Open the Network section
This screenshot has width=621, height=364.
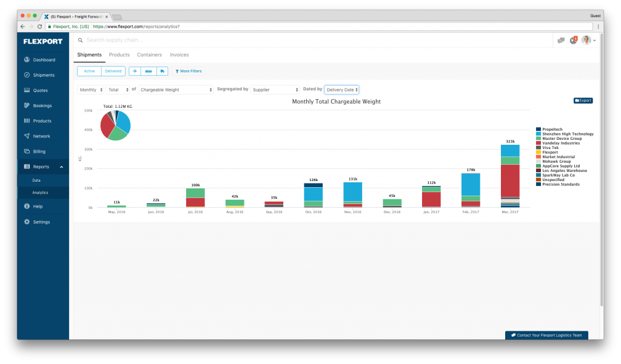(43, 136)
